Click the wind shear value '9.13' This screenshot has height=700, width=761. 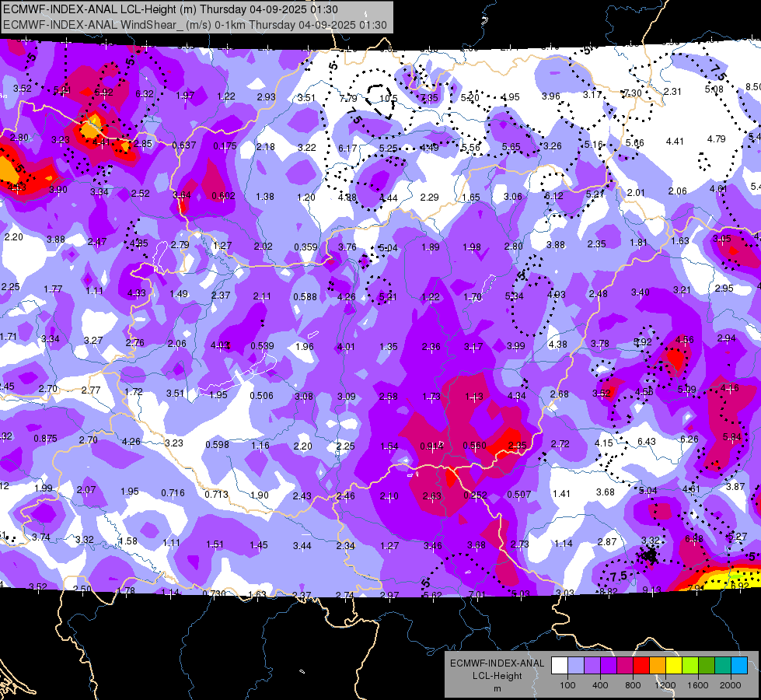[x=651, y=590]
